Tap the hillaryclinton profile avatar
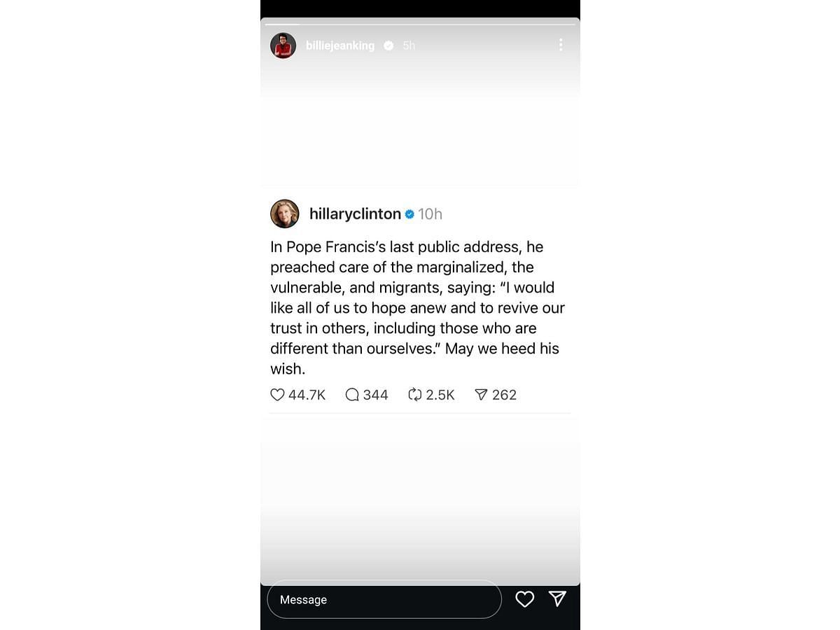Screen dimensions: 840x630 [x=284, y=213]
